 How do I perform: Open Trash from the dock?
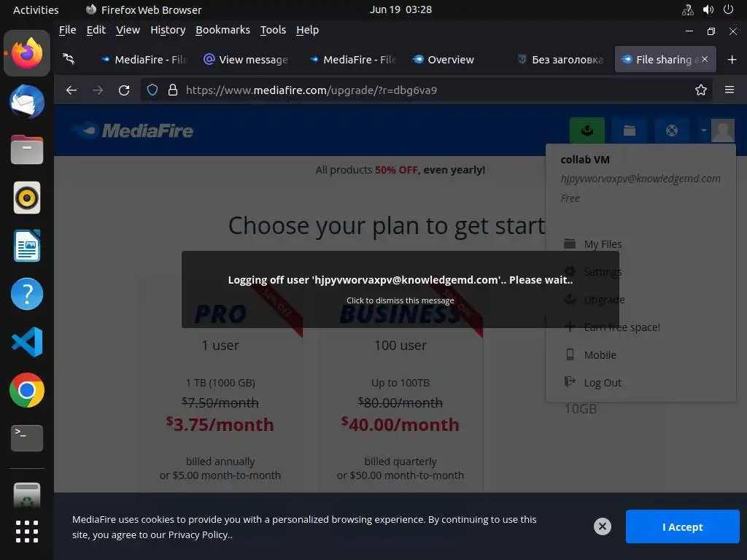27,495
